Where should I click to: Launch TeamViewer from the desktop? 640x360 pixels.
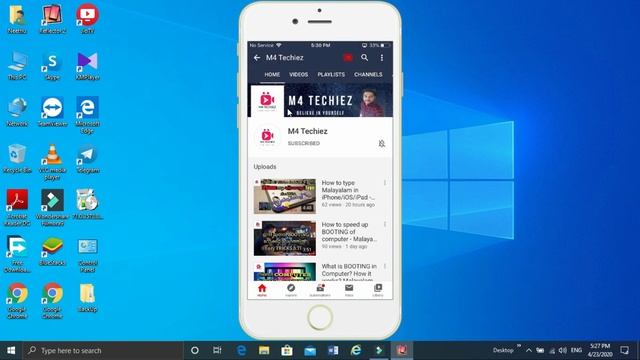[52, 112]
